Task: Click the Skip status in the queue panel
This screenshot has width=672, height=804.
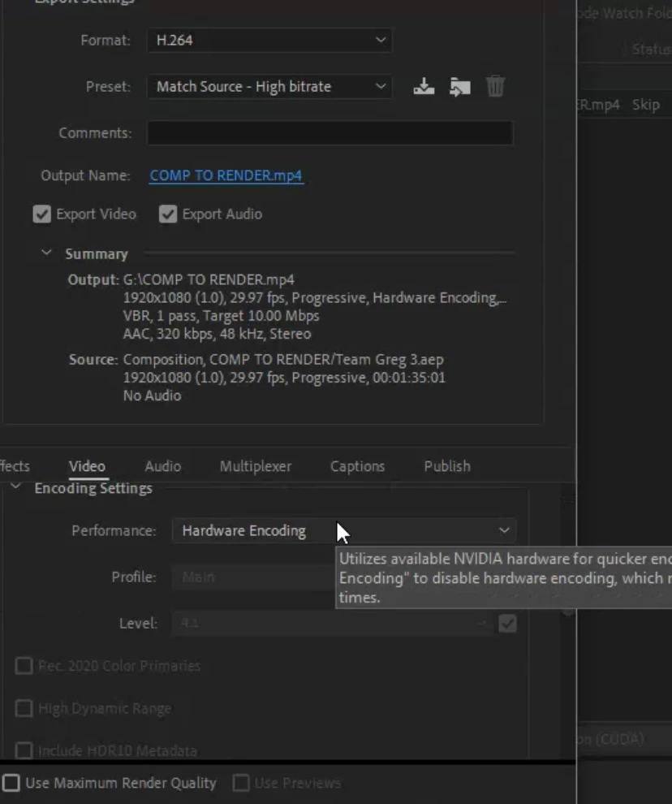Action: coord(646,105)
